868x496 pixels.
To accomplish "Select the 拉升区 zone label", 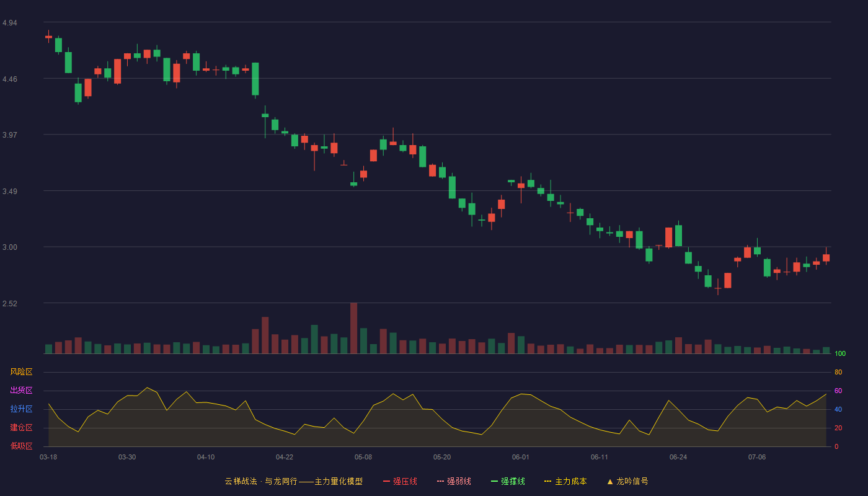I will (x=21, y=409).
